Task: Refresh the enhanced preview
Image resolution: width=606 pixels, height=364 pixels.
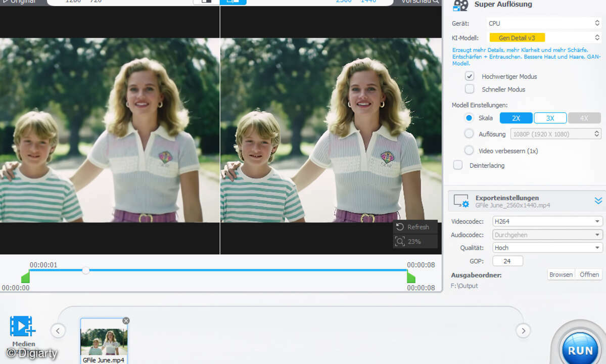Action: pyautogui.click(x=415, y=227)
